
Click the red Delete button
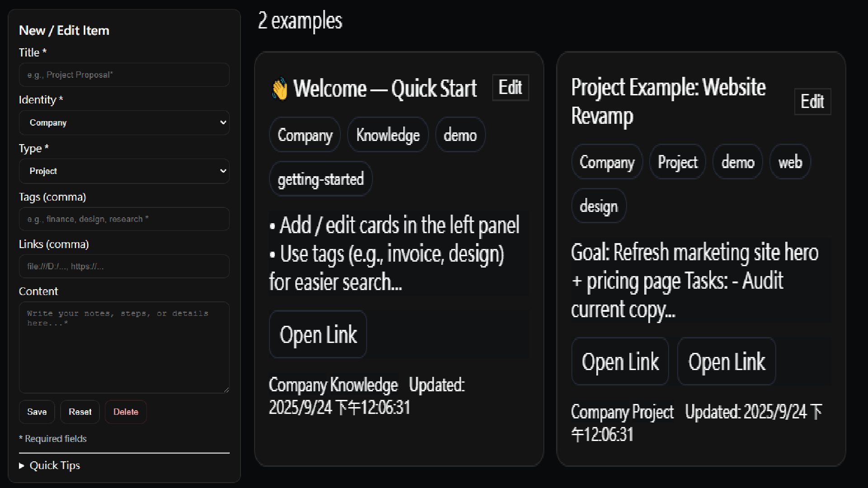coord(126,412)
